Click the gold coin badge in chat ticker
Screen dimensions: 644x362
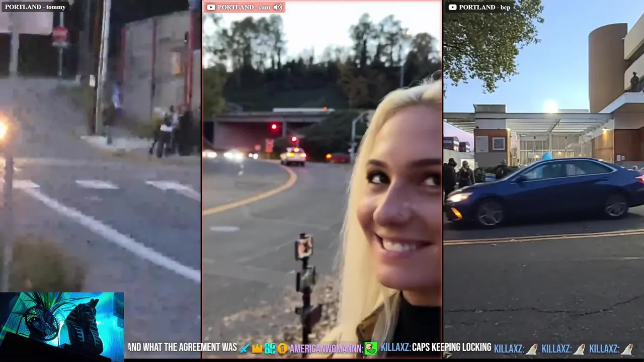(282, 348)
